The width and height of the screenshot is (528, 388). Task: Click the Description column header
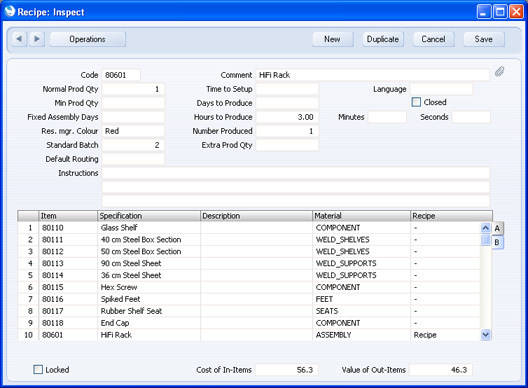(256, 216)
